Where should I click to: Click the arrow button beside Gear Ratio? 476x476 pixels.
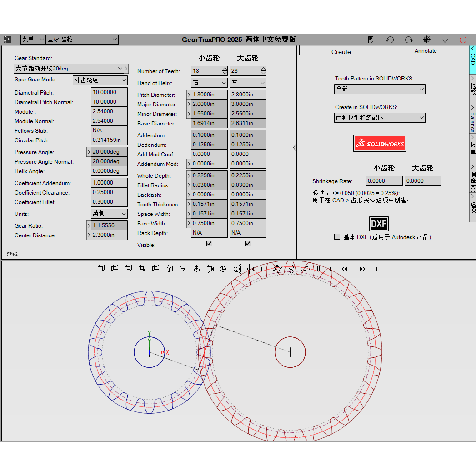pyautogui.click(x=89, y=225)
